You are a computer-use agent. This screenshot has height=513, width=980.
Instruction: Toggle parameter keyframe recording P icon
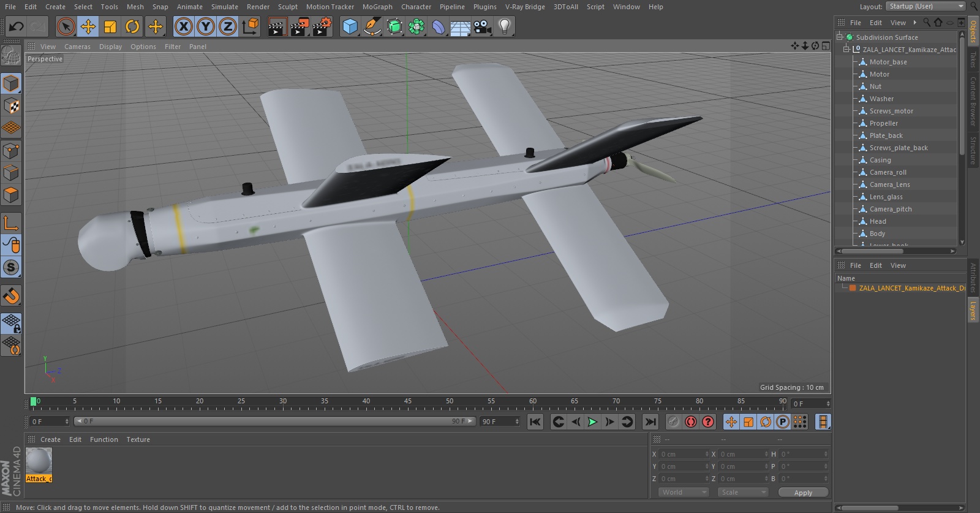pyautogui.click(x=783, y=422)
